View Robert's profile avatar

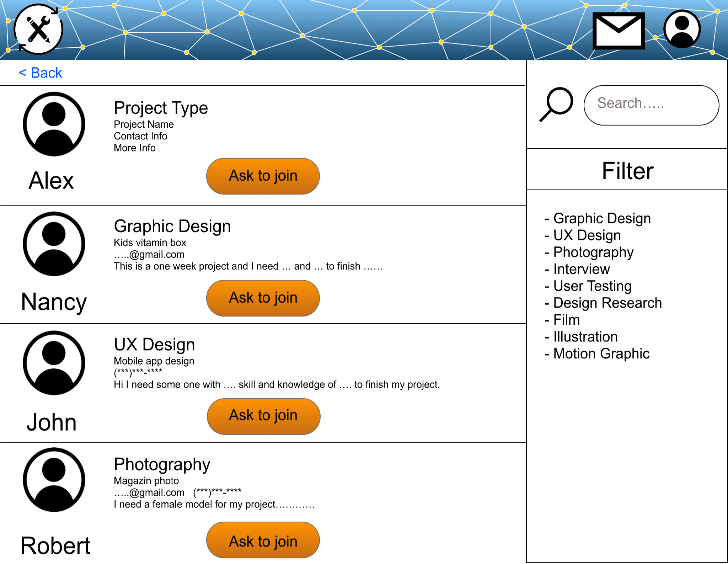(x=54, y=480)
